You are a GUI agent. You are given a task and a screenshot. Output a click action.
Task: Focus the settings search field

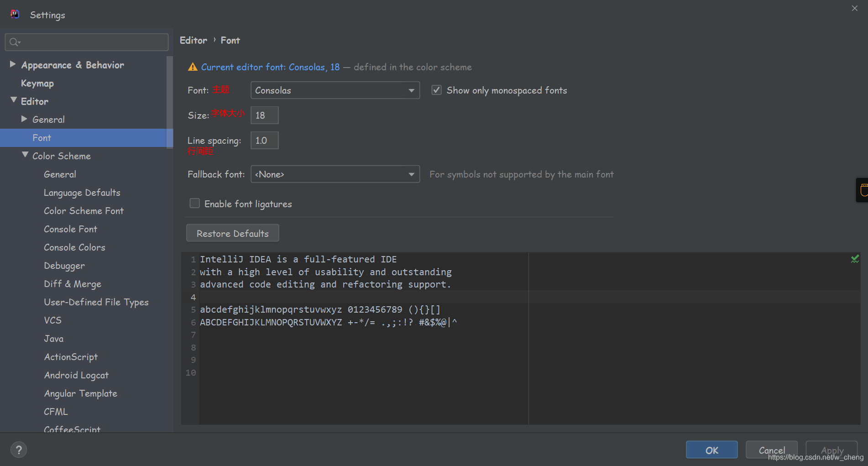pos(87,42)
